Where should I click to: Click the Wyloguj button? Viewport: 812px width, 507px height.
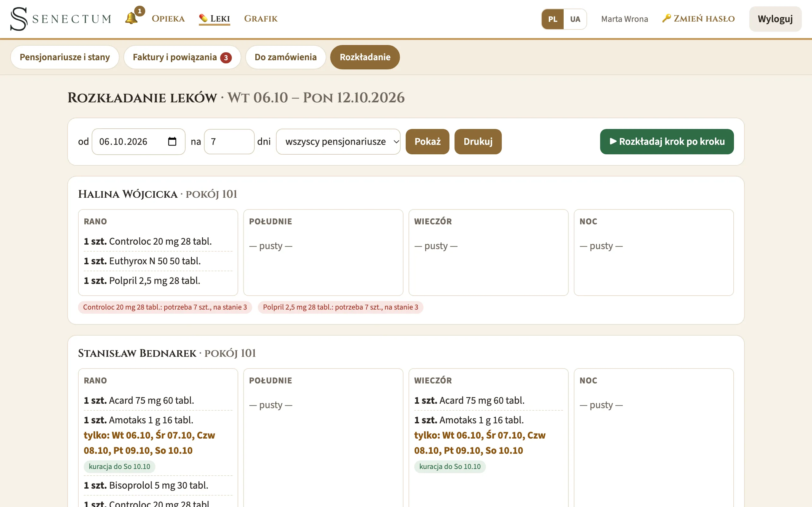point(775,19)
